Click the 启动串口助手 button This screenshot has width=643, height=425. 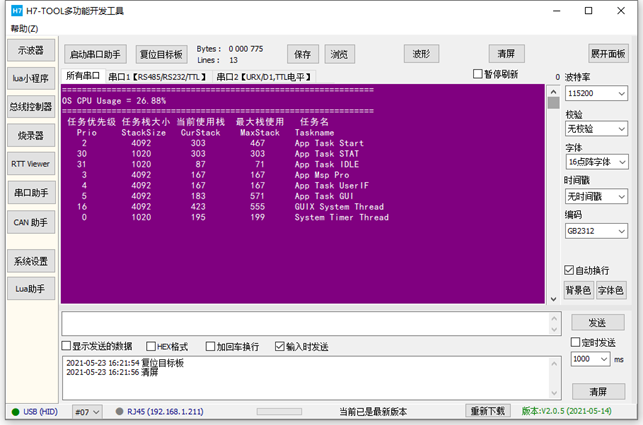95,54
